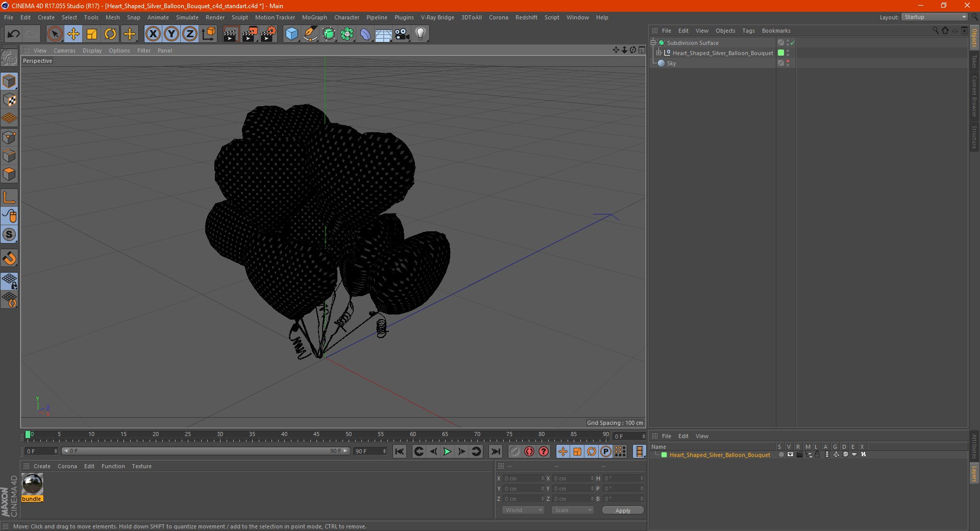
Task: Click Make Editable in left toolbar
Action: (9, 58)
